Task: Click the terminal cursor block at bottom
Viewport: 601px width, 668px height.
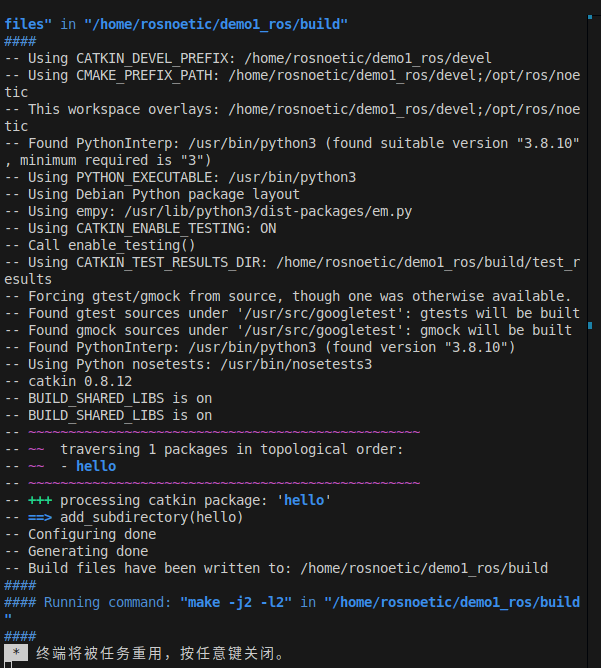Action: click(x=8, y=665)
